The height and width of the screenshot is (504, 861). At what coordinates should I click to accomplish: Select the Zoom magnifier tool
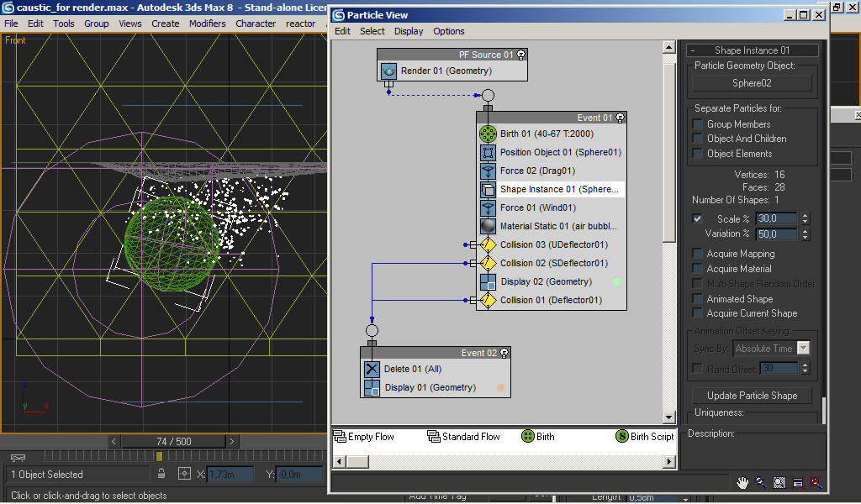[761, 483]
